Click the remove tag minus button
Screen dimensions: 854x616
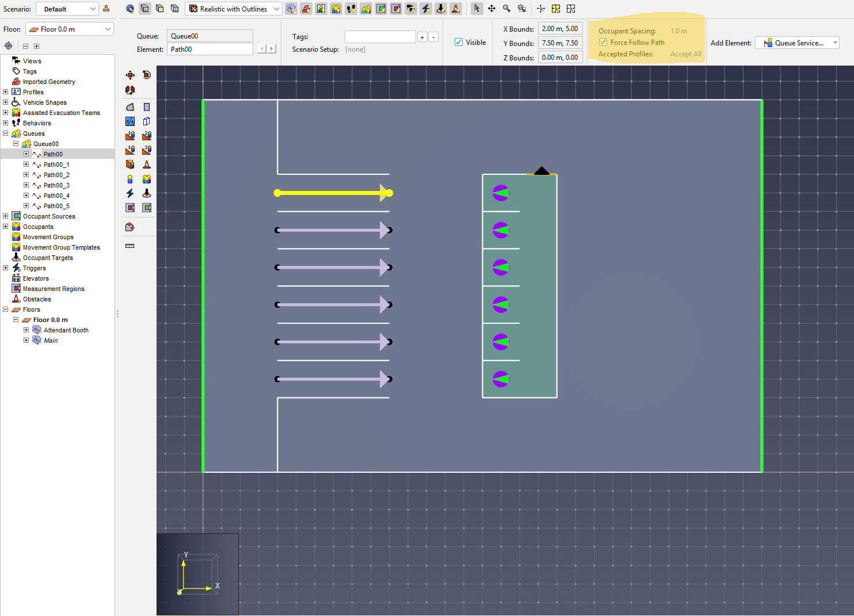point(433,37)
